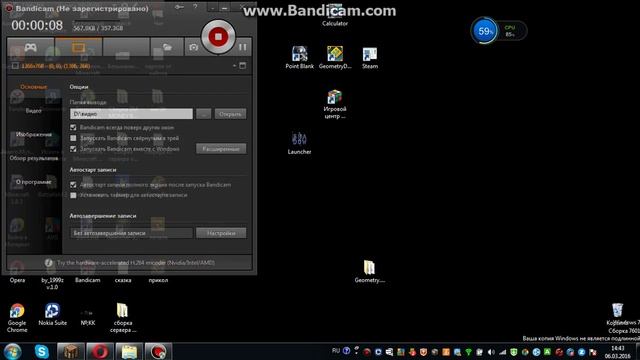Select the Nokia Suite desktop shortcut
Screen dimensions: 640x360
(x=52, y=314)
